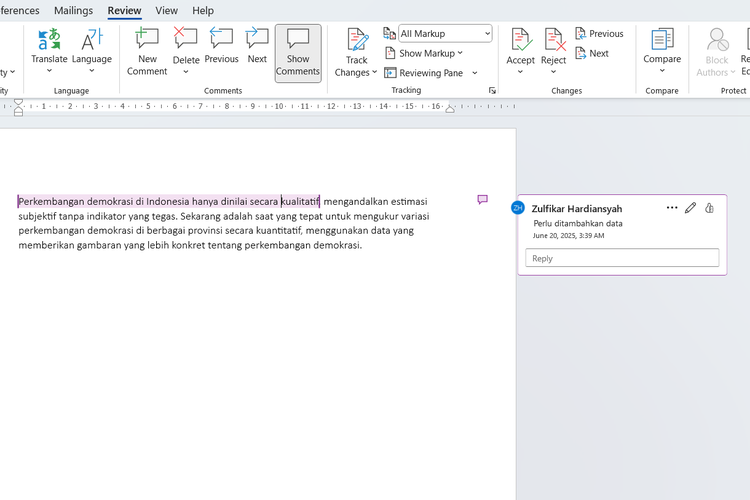Reject the tracked change

point(553,46)
